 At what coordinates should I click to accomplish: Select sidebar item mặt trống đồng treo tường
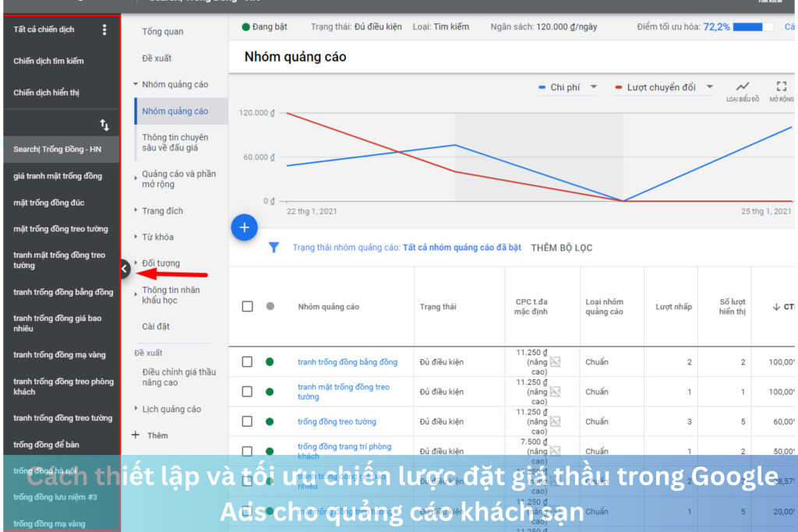[61, 229]
